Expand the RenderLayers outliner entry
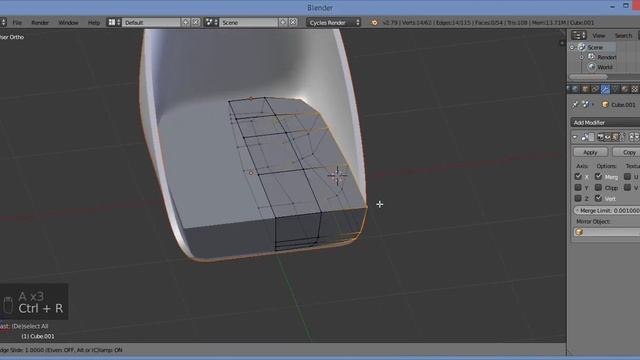The width and height of the screenshot is (640, 360). [x=582, y=57]
